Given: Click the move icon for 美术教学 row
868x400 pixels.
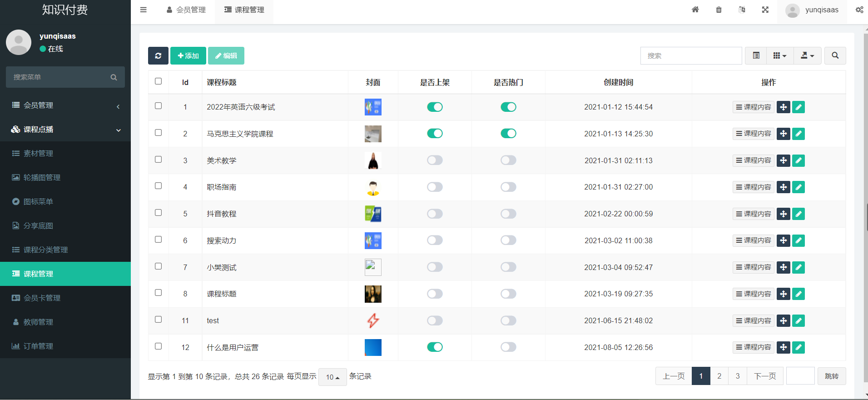Looking at the screenshot, I should 784,160.
